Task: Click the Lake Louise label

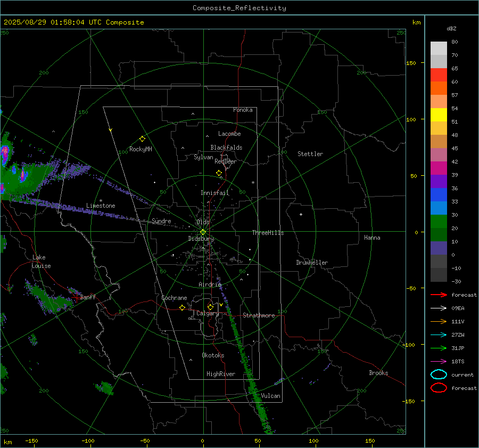Action: [41, 262]
